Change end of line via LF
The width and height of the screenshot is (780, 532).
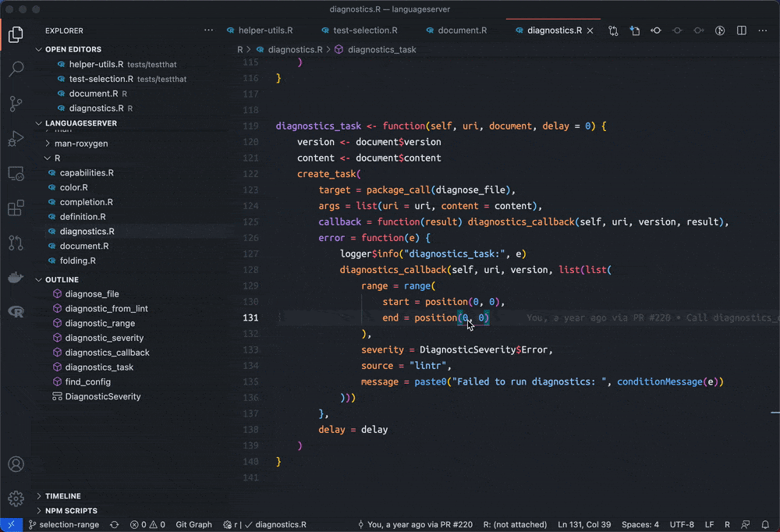(x=709, y=524)
